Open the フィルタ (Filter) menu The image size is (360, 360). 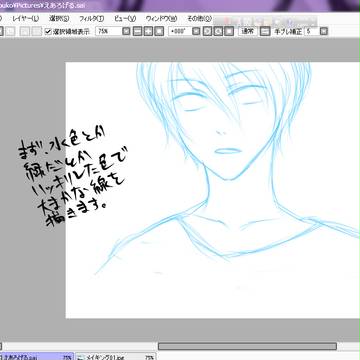[x=91, y=19]
